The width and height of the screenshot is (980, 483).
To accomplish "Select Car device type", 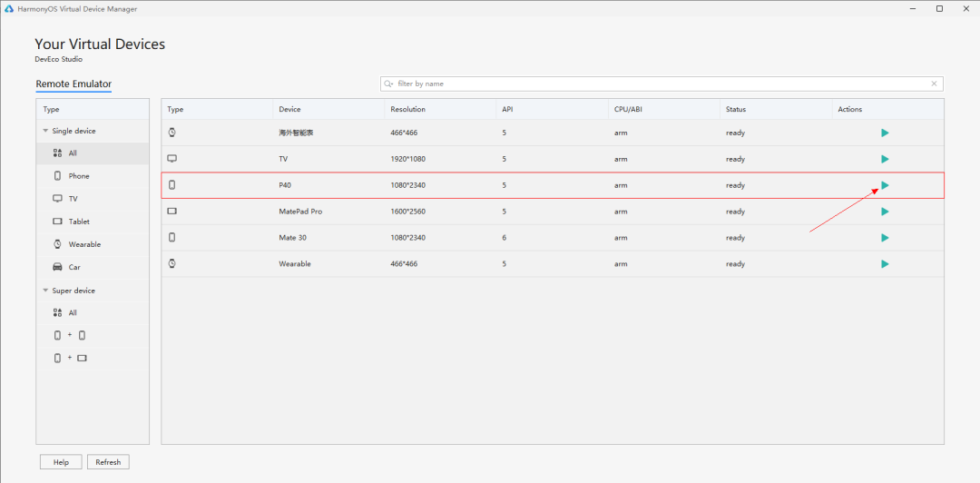I will point(73,267).
